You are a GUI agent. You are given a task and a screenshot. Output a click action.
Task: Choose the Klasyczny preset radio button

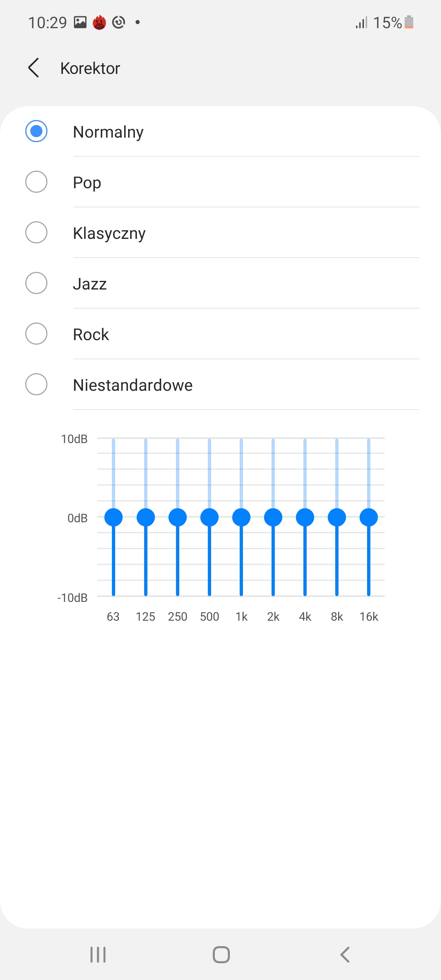pyautogui.click(x=36, y=233)
